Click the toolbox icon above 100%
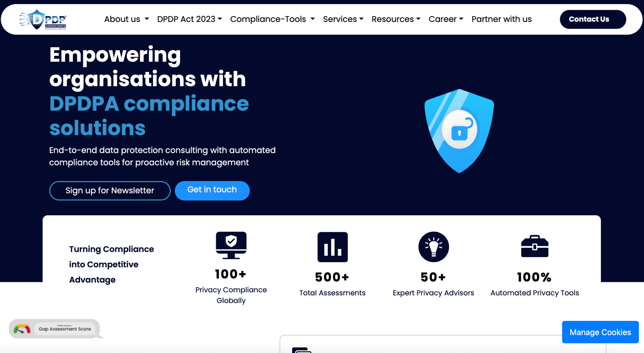644x353 pixels. (x=535, y=246)
